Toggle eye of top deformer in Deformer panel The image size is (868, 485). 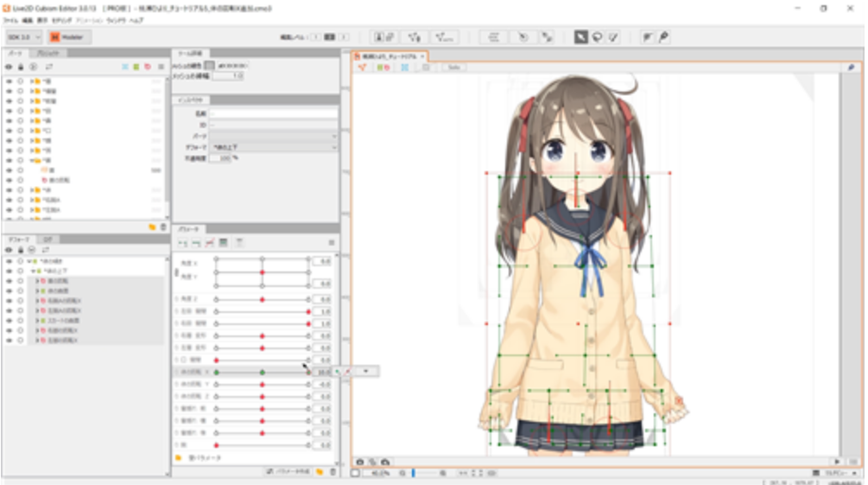9,261
